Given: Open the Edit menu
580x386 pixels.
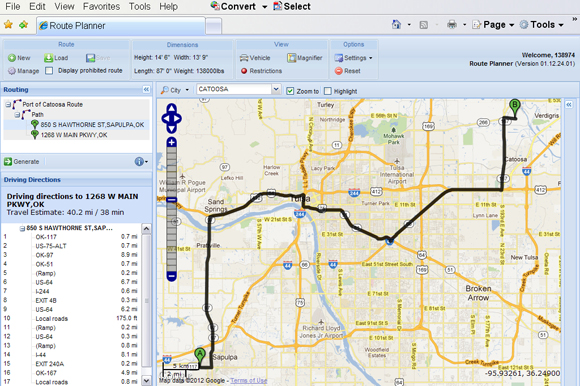Looking at the screenshot, I should (37, 6).
